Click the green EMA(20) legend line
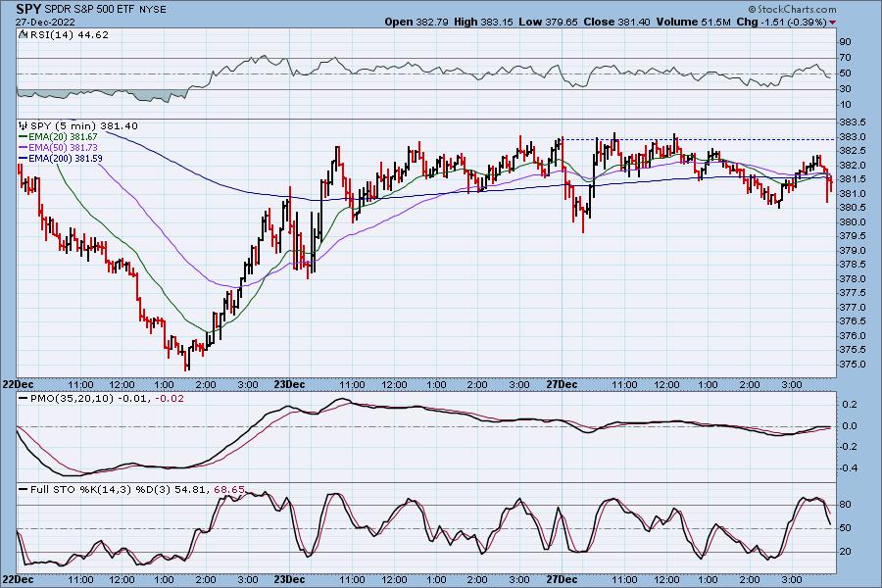882x588 pixels. [x=24, y=137]
